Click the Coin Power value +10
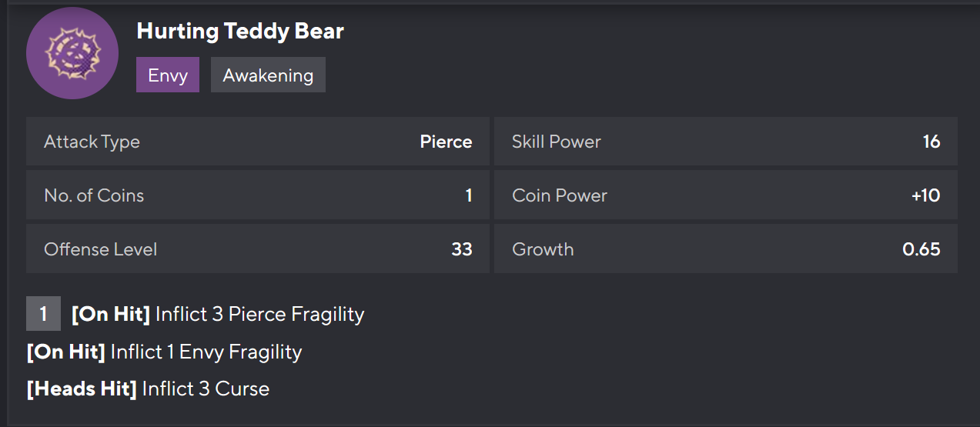980x427 pixels. 925,195
